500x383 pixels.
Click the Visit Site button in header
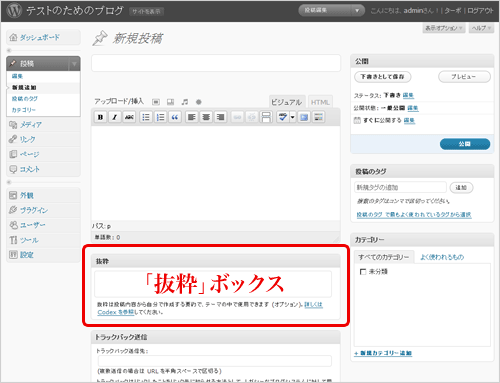146,12
